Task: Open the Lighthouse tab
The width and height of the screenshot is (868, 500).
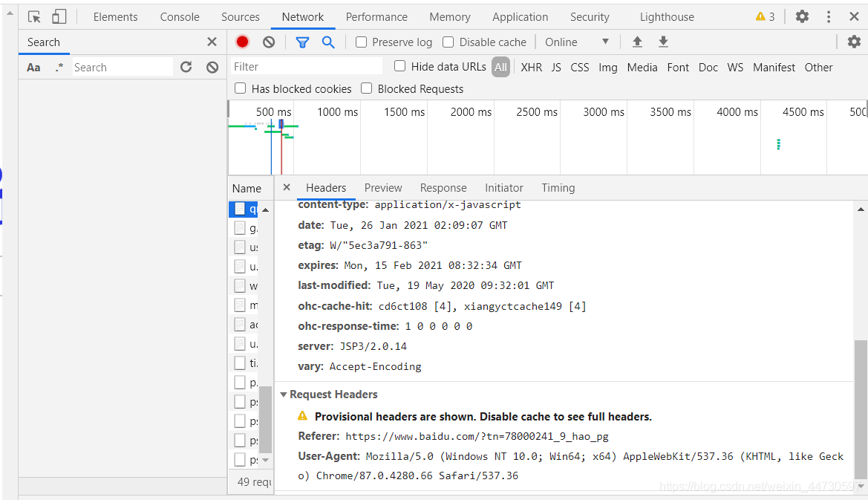Action: click(667, 17)
